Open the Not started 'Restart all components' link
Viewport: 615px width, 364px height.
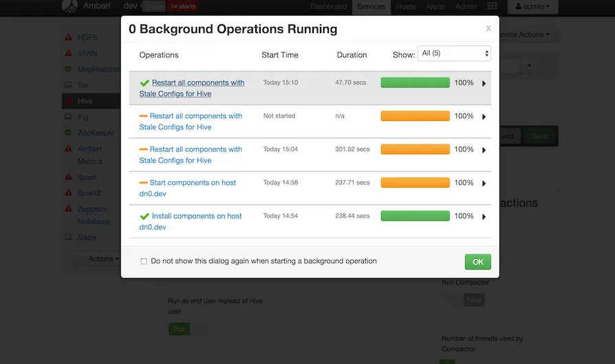(x=191, y=122)
